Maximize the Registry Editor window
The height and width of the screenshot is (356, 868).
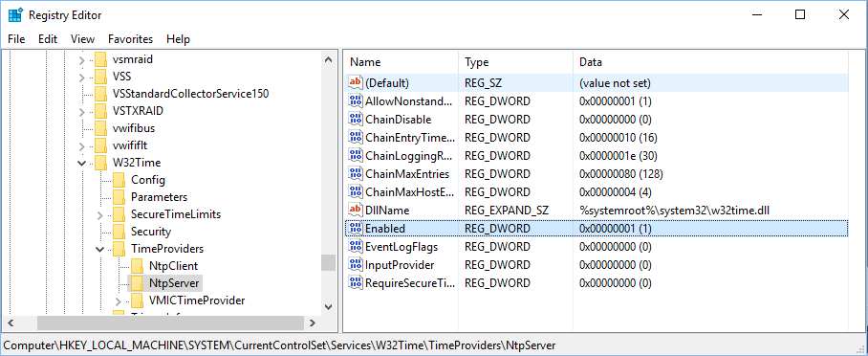coord(800,15)
